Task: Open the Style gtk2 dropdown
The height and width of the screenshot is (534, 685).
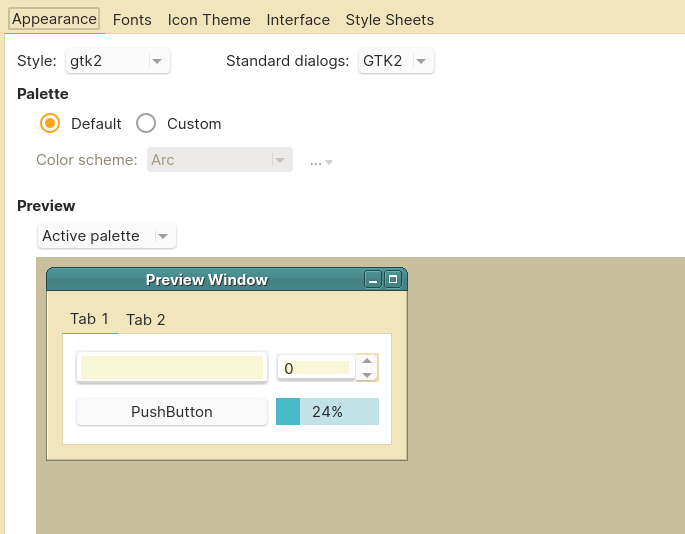Action: click(118, 61)
